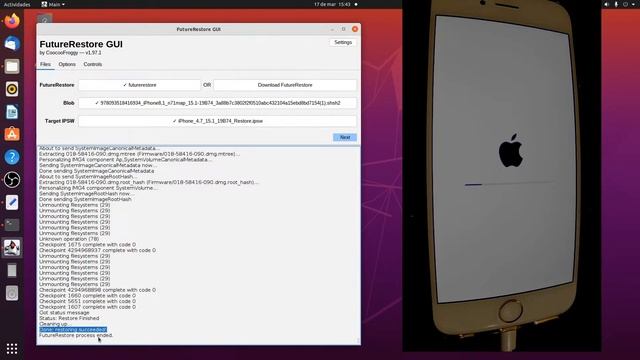Click 'Got status message' log line

[x=64, y=312]
